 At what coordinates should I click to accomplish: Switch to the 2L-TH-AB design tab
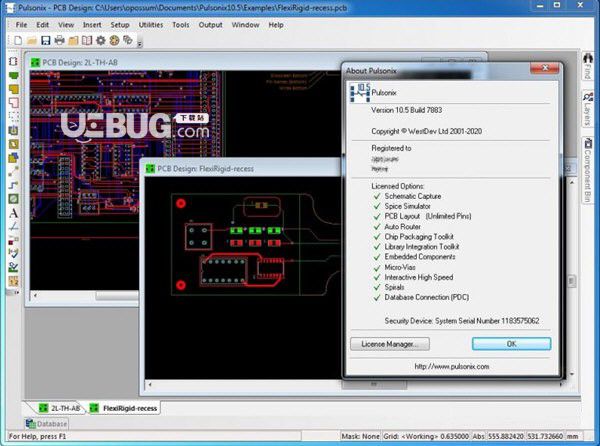click(60, 409)
